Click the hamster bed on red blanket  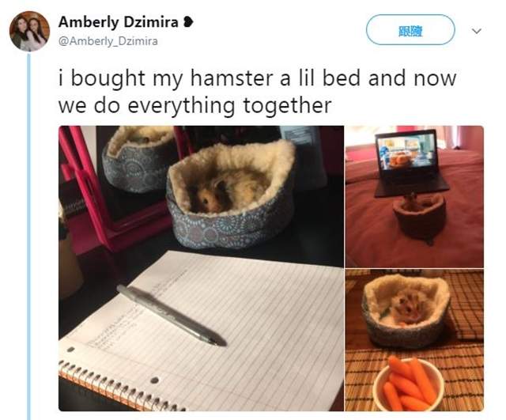click(x=420, y=218)
